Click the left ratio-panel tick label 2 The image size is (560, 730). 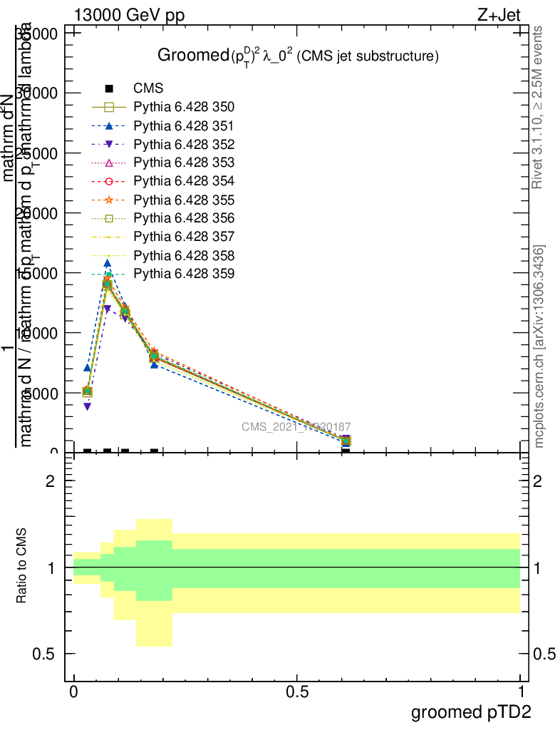pyautogui.click(x=50, y=481)
